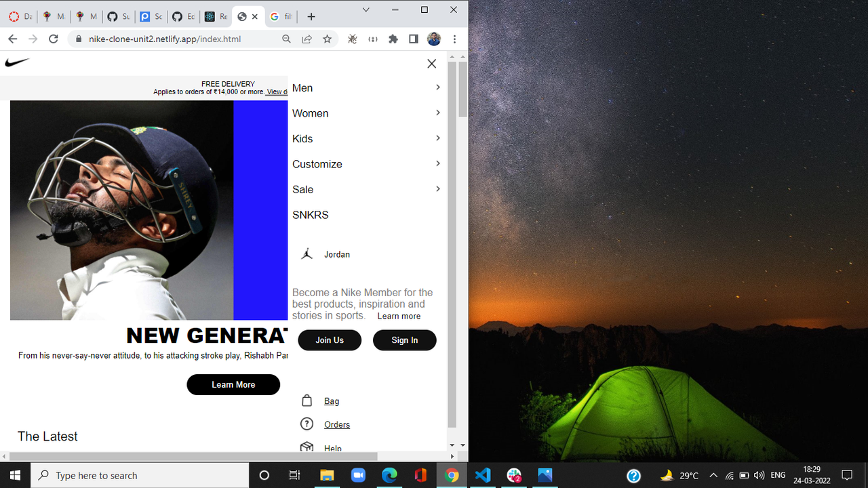Share this page via address bar icon
This screenshot has height=488, width=868.
point(307,39)
